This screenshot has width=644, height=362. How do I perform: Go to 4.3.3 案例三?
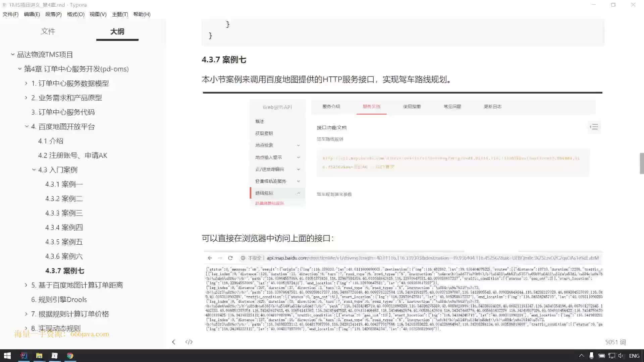(x=64, y=213)
